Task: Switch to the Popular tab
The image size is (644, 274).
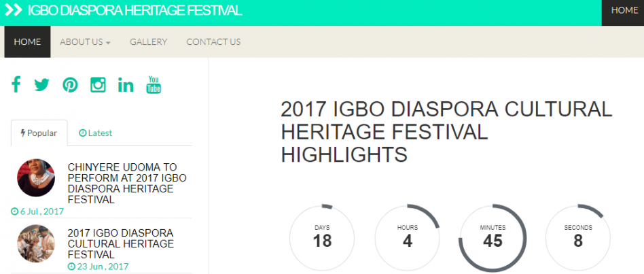Action: coord(39,133)
